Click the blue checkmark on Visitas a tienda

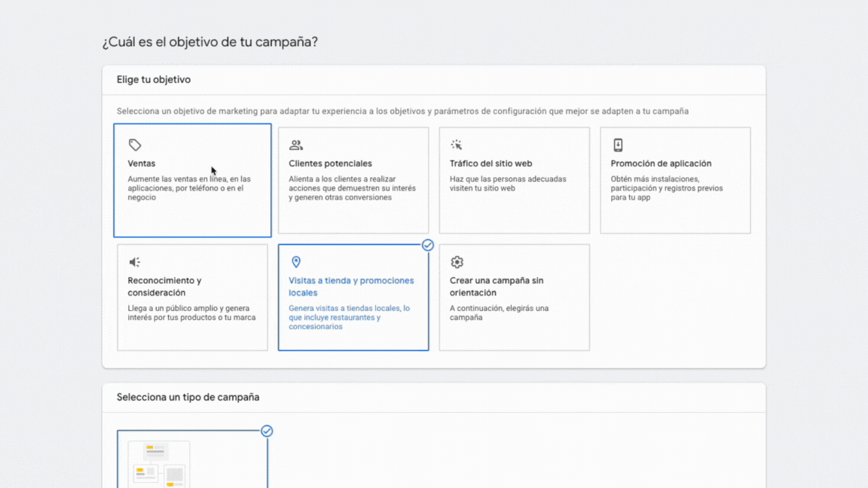click(427, 245)
